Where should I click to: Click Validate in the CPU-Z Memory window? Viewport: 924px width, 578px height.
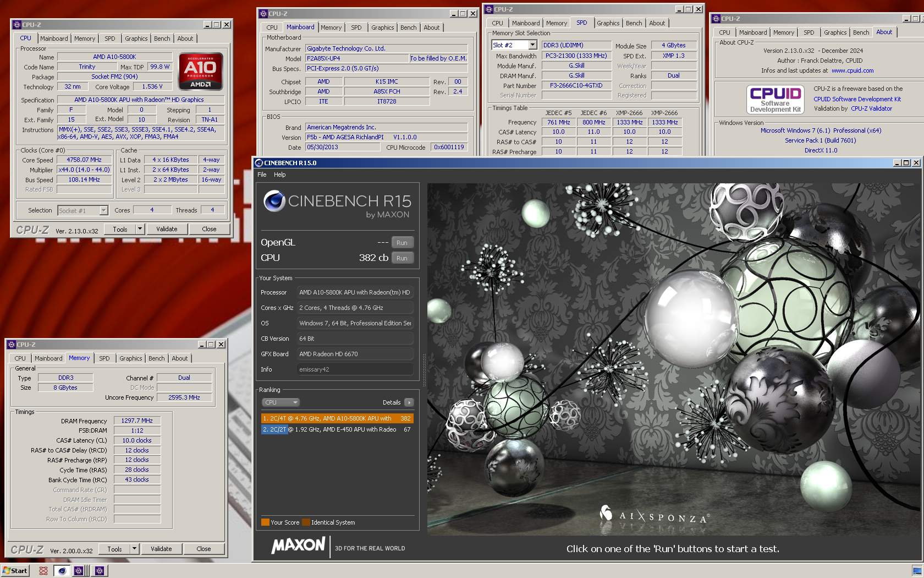coord(161,549)
